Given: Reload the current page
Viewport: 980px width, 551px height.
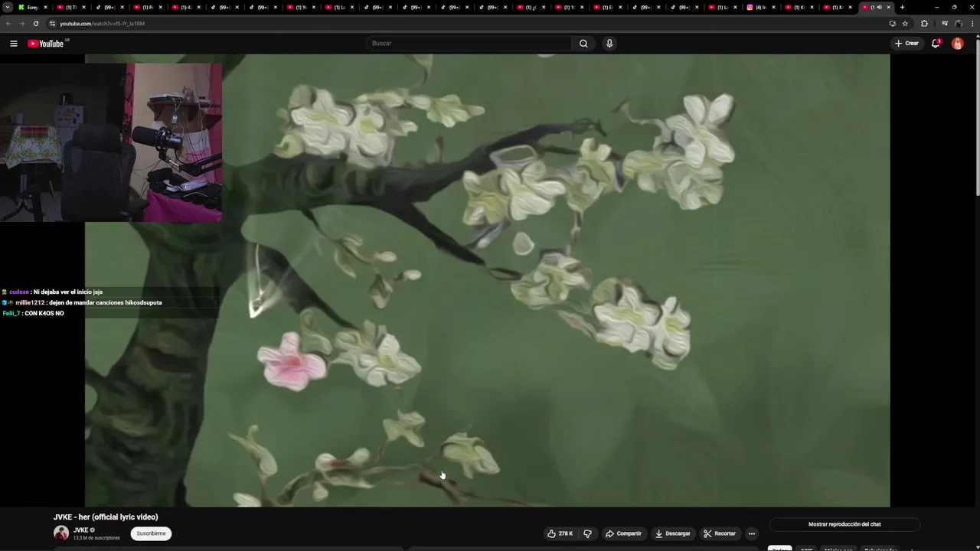Looking at the screenshot, I should click(35, 24).
